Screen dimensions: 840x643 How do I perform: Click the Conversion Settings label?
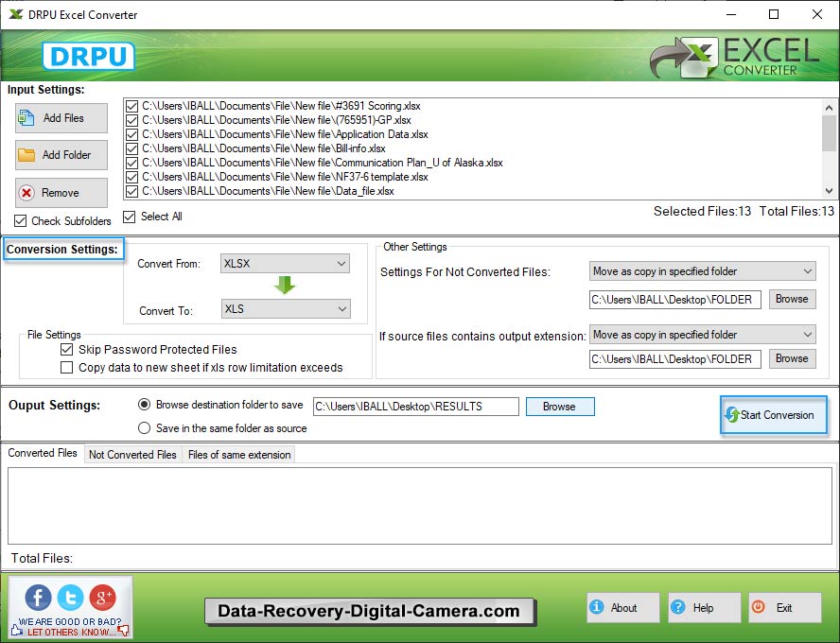(62, 250)
